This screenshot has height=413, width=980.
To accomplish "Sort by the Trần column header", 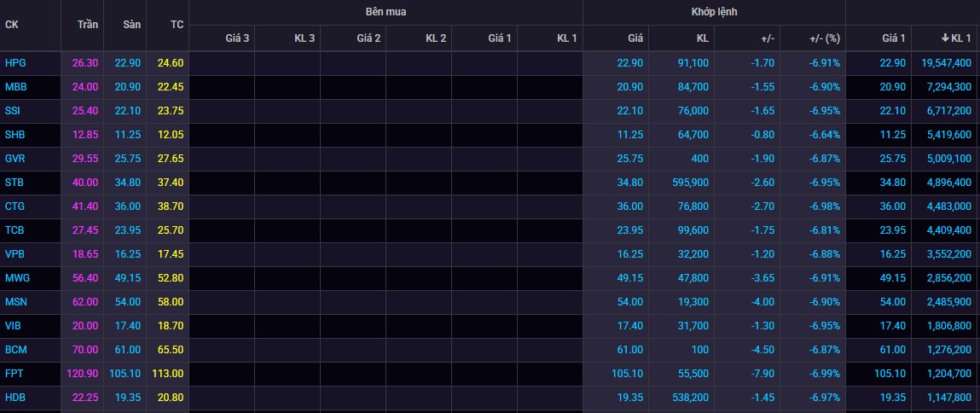I will [88, 25].
